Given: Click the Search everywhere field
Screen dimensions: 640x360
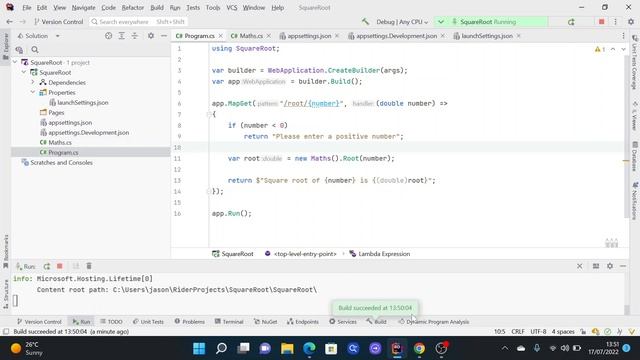Looking at the screenshot, I should point(138,22).
